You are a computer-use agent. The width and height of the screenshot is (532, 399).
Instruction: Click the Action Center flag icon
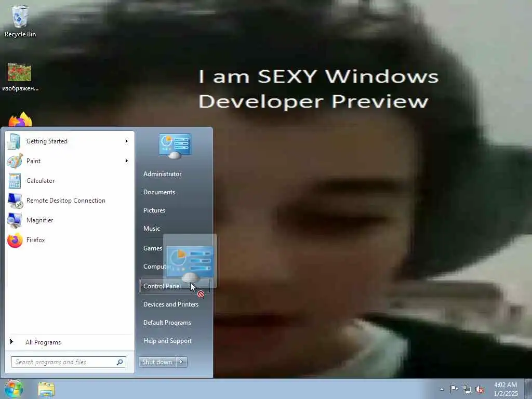[454, 389]
